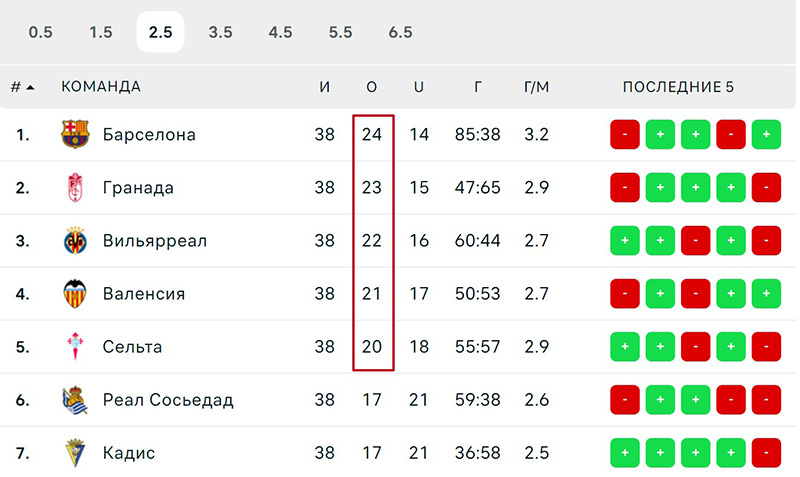Sort by the Г/М column header
The width and height of the screenshot is (800, 477).
click(x=536, y=87)
